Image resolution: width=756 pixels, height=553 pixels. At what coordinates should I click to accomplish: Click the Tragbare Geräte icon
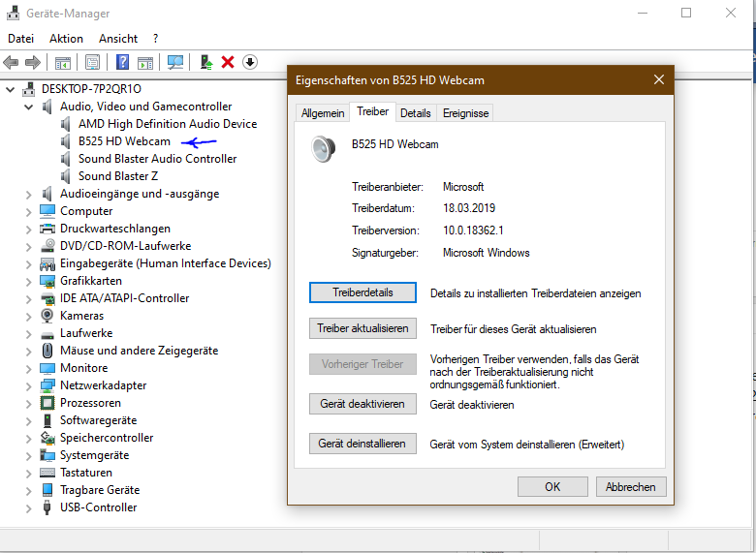pos(47,490)
